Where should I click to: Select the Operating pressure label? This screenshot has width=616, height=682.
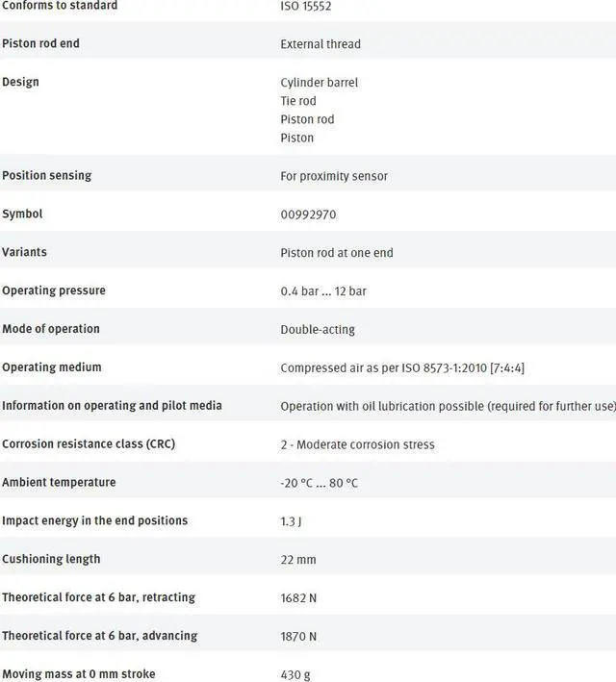54,290
